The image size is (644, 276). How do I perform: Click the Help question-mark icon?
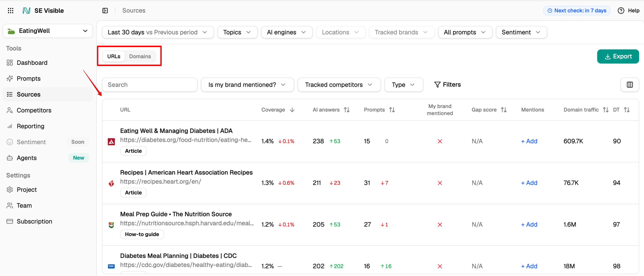(621, 11)
